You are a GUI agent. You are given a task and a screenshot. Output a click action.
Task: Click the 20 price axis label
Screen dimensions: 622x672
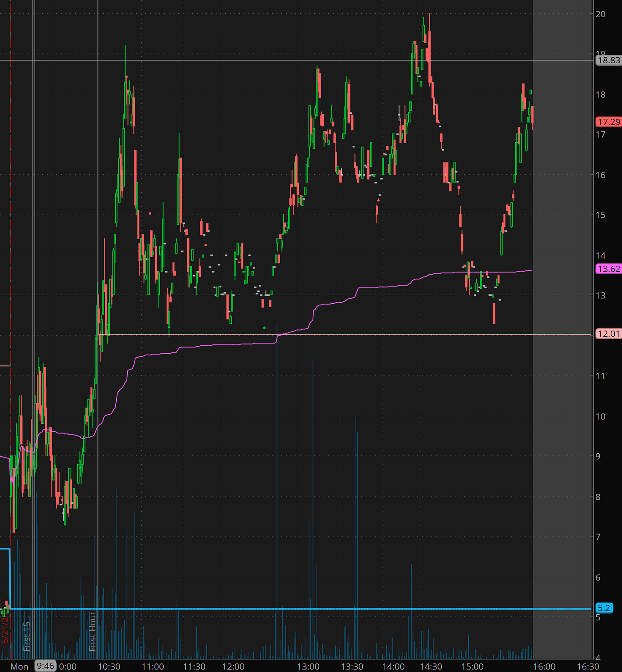click(601, 14)
